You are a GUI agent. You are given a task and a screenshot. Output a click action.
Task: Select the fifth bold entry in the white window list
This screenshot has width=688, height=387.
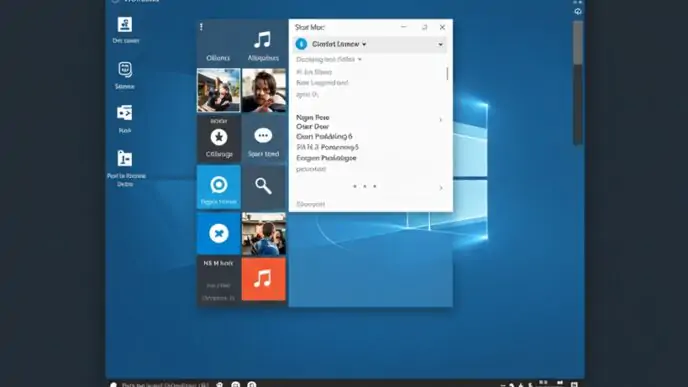click(326, 158)
